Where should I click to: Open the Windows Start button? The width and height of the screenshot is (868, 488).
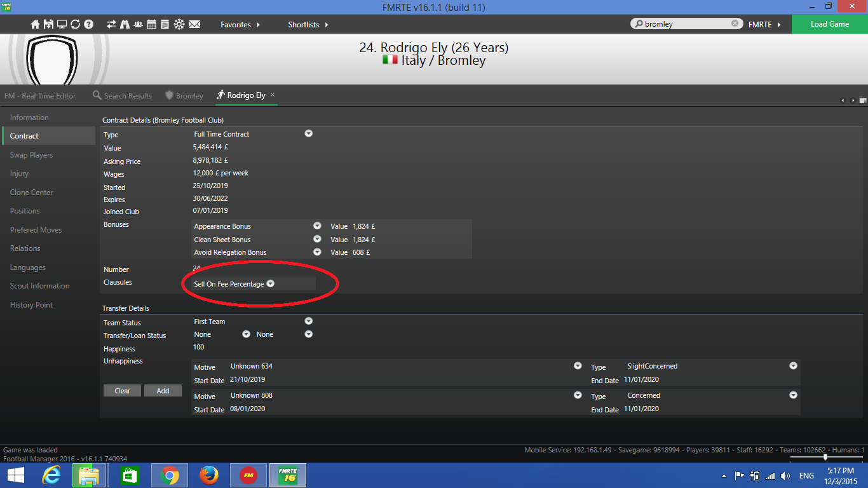[x=15, y=475]
